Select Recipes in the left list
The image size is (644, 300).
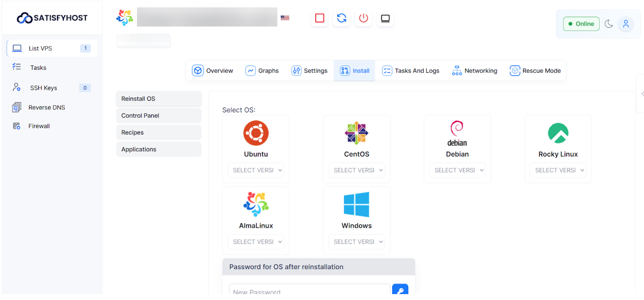click(x=159, y=133)
